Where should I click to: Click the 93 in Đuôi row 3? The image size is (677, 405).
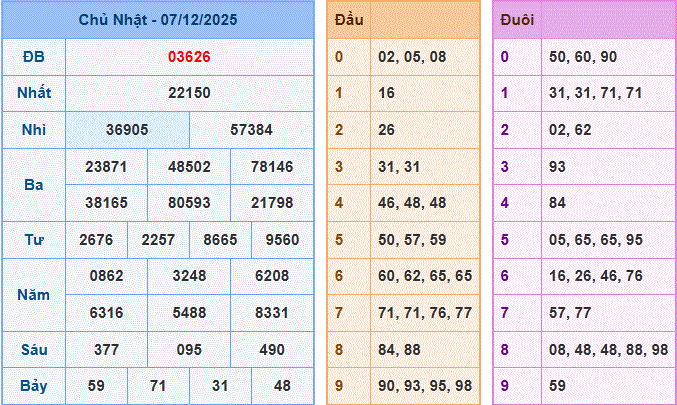557,167
